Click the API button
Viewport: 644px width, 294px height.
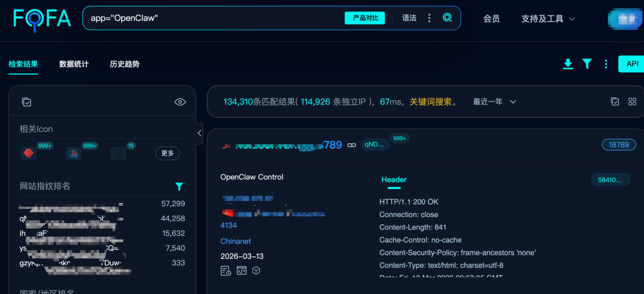point(631,64)
